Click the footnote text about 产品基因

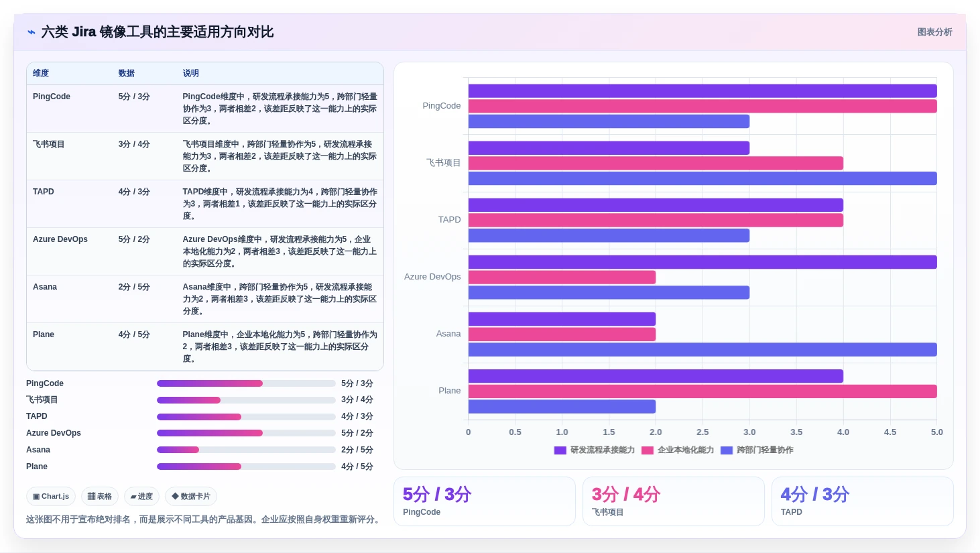pyautogui.click(x=204, y=519)
